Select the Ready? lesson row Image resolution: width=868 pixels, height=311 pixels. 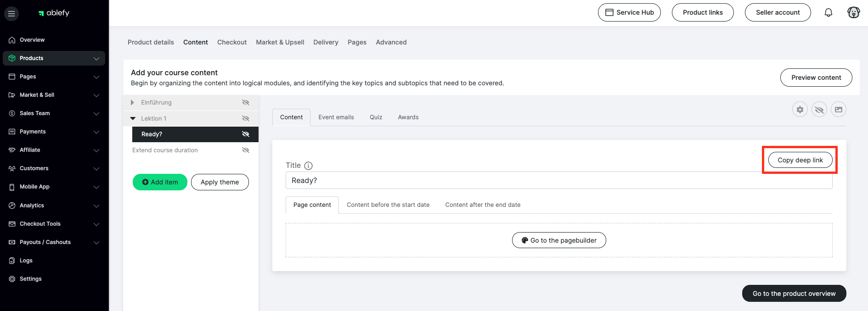pyautogui.click(x=195, y=134)
